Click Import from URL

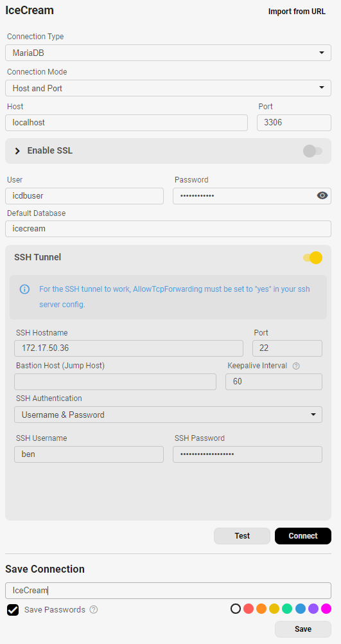pyautogui.click(x=297, y=12)
